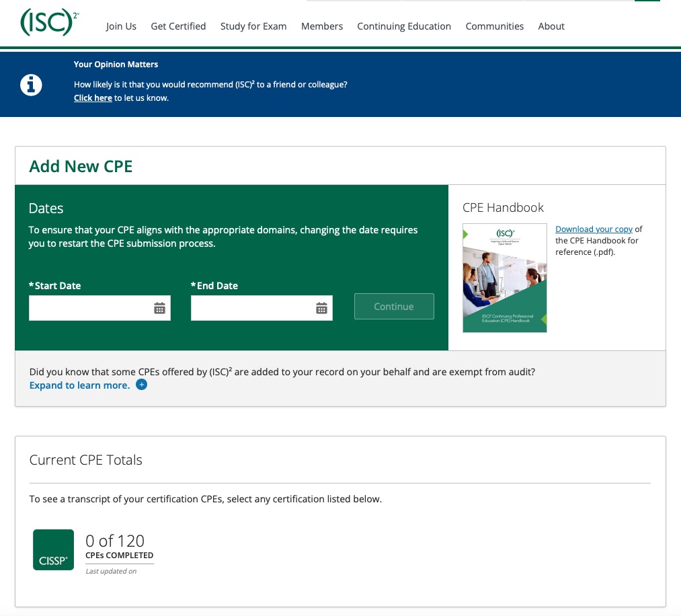Click the Your Opinion Matters heading
Screen dimensions: 681x616
[x=116, y=65]
